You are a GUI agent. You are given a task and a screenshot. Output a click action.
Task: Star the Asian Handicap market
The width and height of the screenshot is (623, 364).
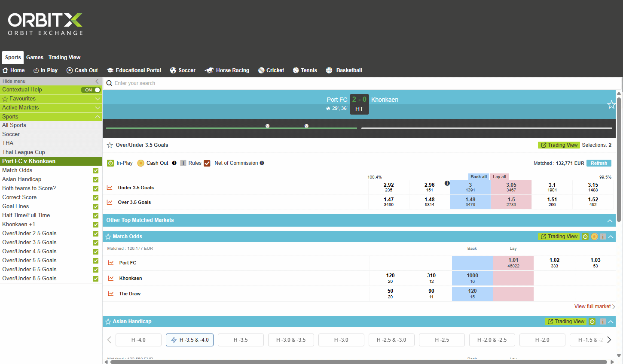(108, 322)
